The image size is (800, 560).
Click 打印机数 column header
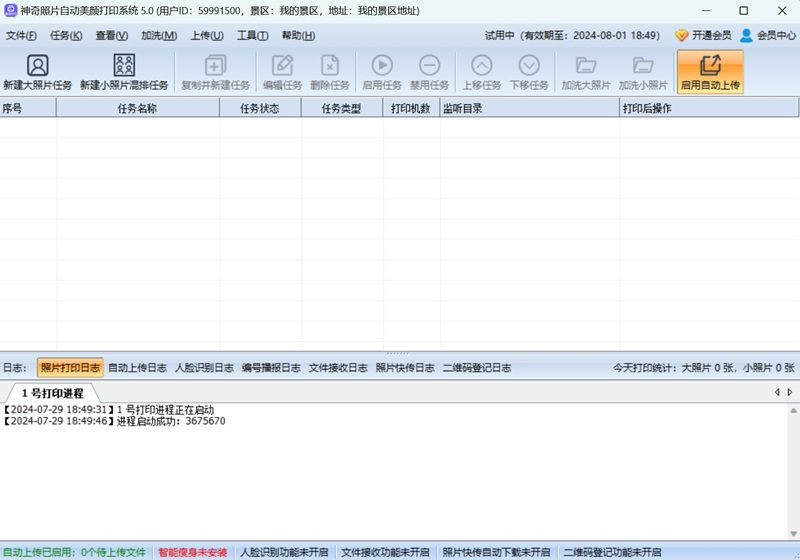(x=411, y=108)
